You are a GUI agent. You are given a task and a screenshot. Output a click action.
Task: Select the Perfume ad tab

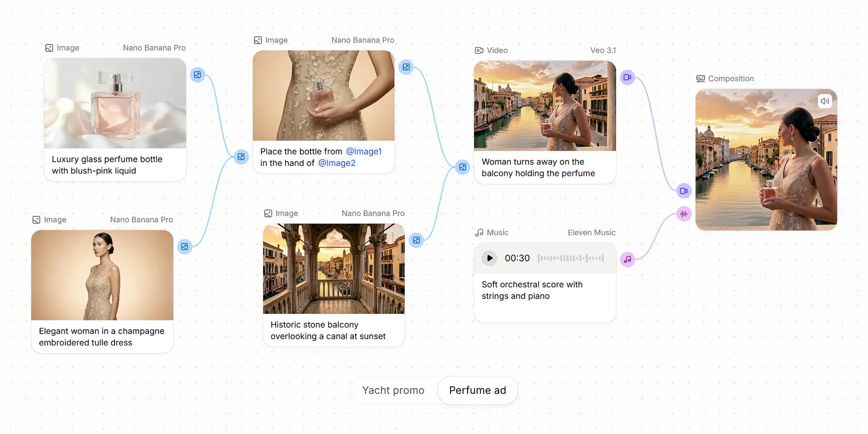point(477,390)
